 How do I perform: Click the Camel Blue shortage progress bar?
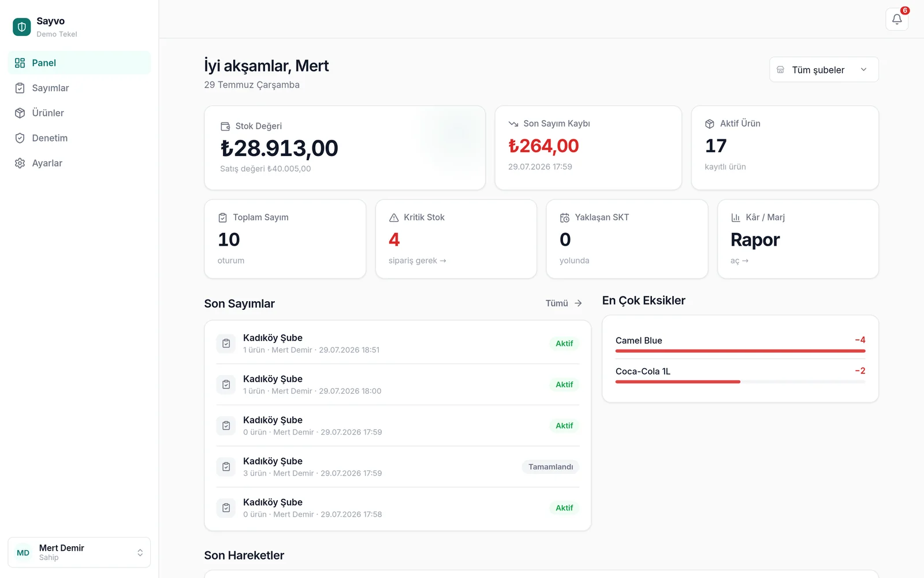tap(740, 351)
